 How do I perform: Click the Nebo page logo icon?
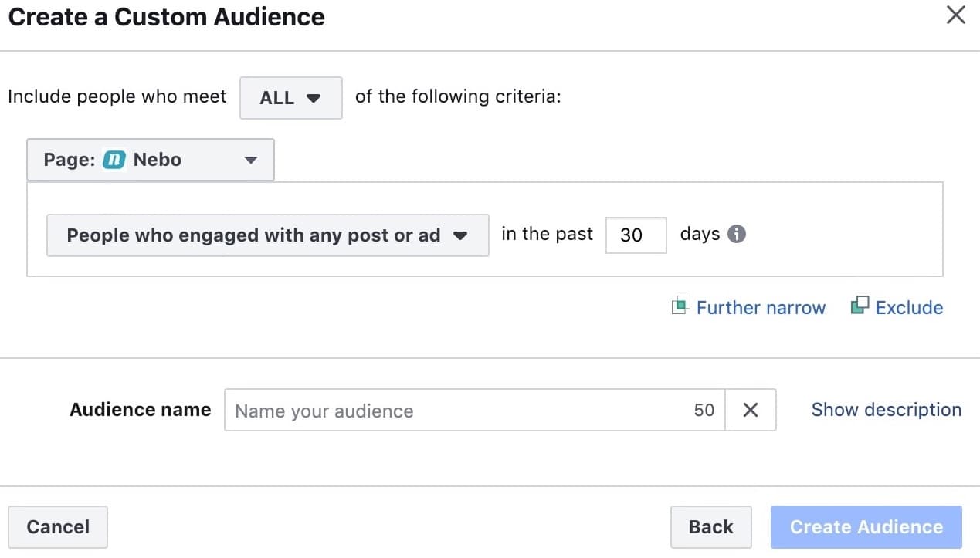click(114, 160)
